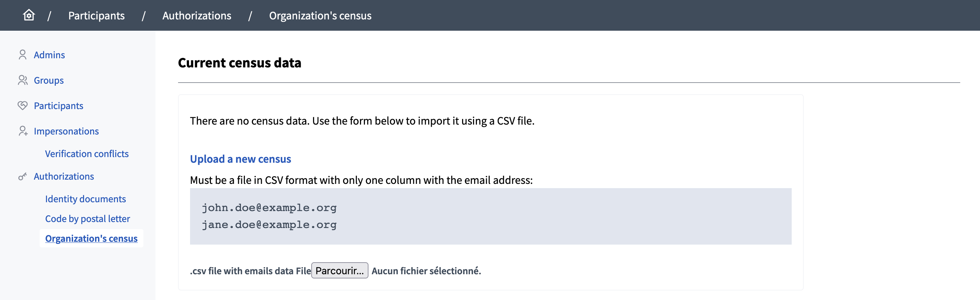
Task: Select Organization's census in the sidebar
Action: coord(91,238)
